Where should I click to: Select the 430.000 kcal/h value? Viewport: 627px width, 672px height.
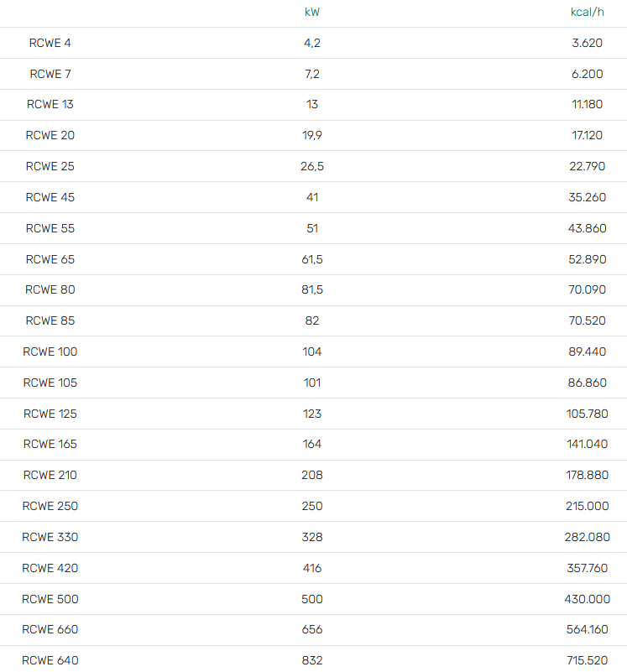point(587,600)
